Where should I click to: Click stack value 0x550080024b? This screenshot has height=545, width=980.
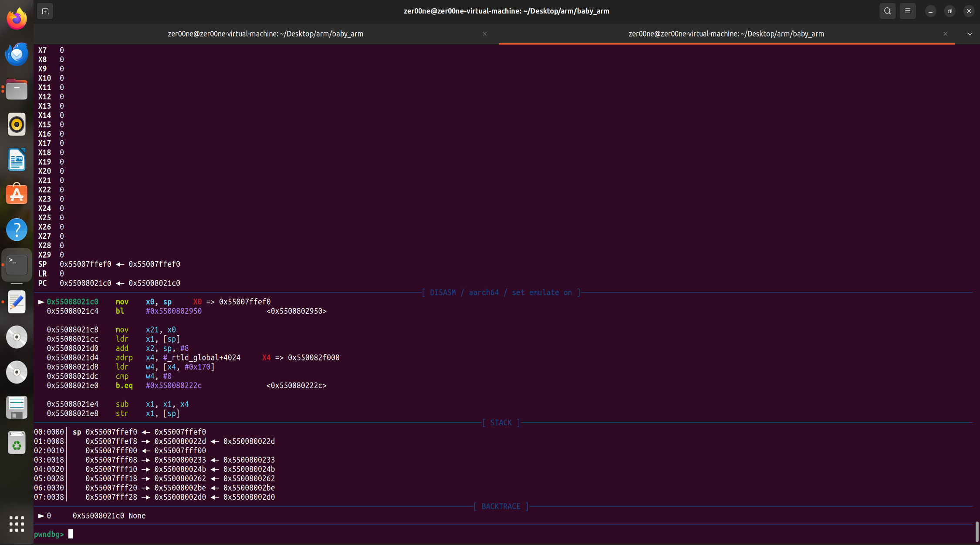pos(180,469)
